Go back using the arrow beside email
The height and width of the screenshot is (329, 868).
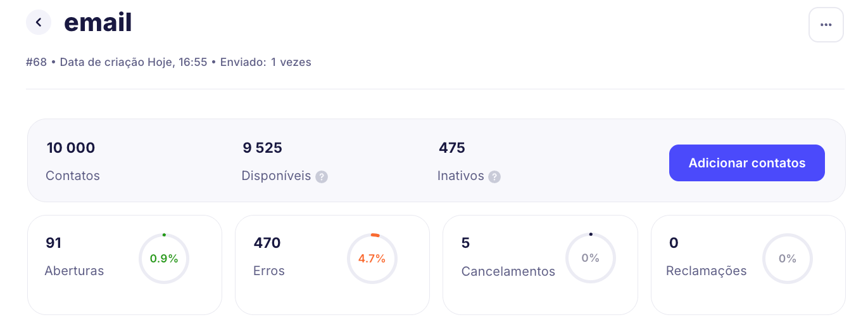tap(39, 23)
